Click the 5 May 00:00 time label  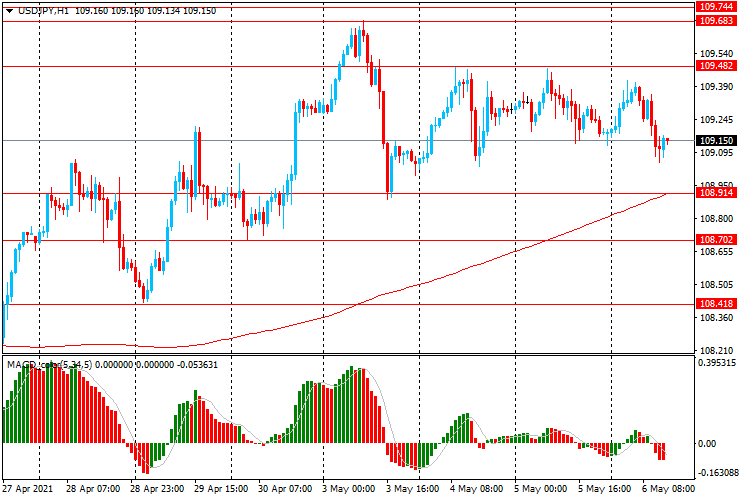pyautogui.click(x=541, y=489)
